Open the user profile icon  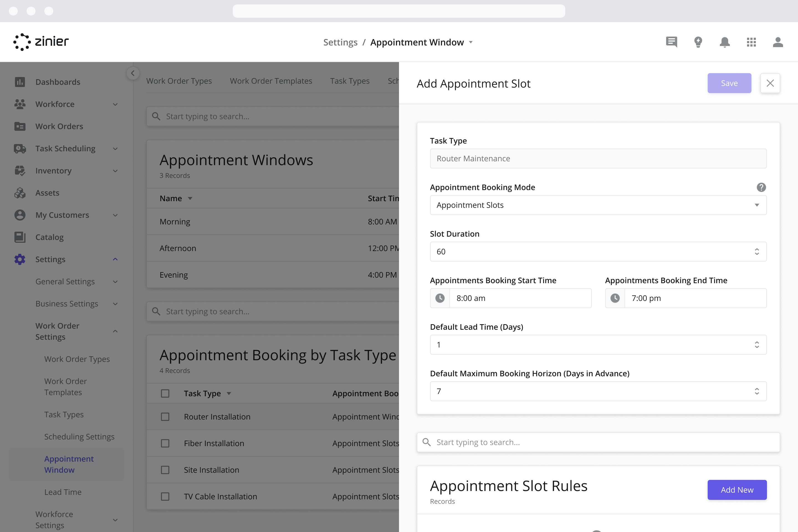(x=778, y=42)
